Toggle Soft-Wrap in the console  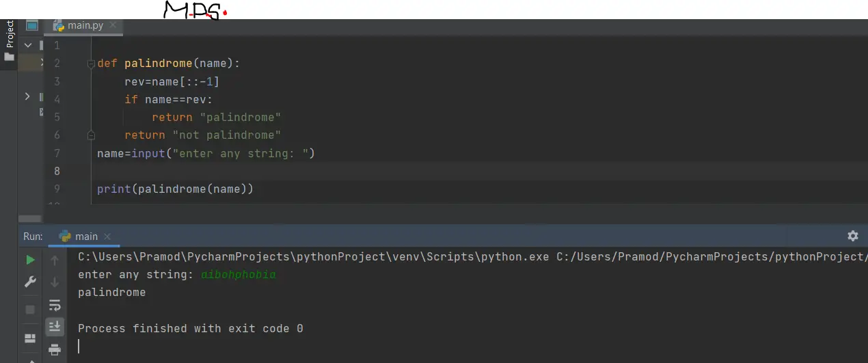pyautogui.click(x=55, y=305)
